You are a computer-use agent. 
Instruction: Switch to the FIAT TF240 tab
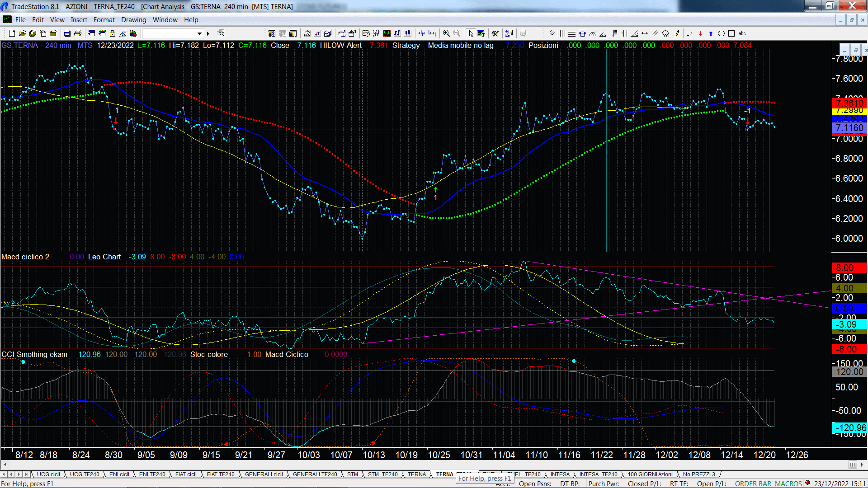tap(221, 474)
